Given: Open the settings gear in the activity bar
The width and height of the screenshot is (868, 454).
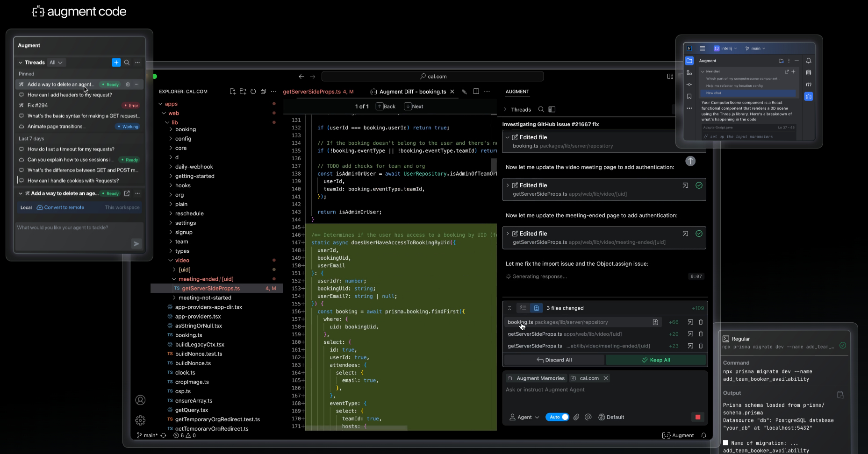Looking at the screenshot, I should 140,420.
